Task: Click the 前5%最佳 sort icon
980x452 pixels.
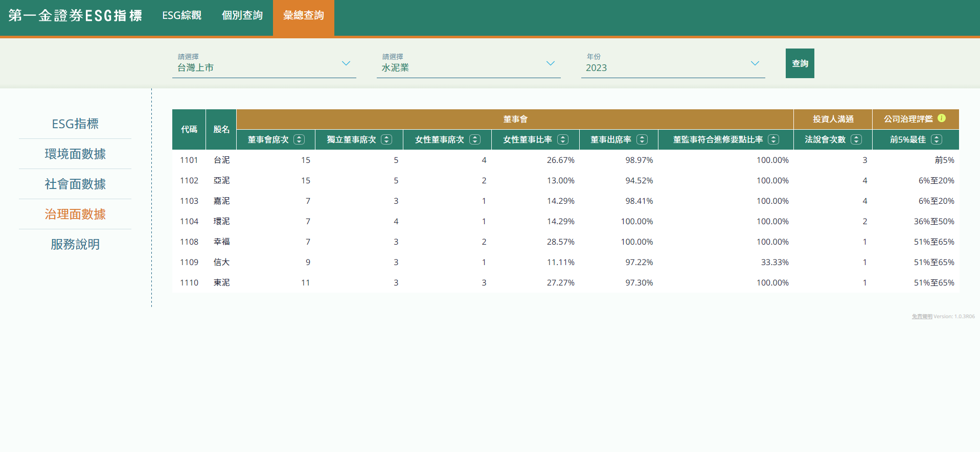Action: (937, 139)
